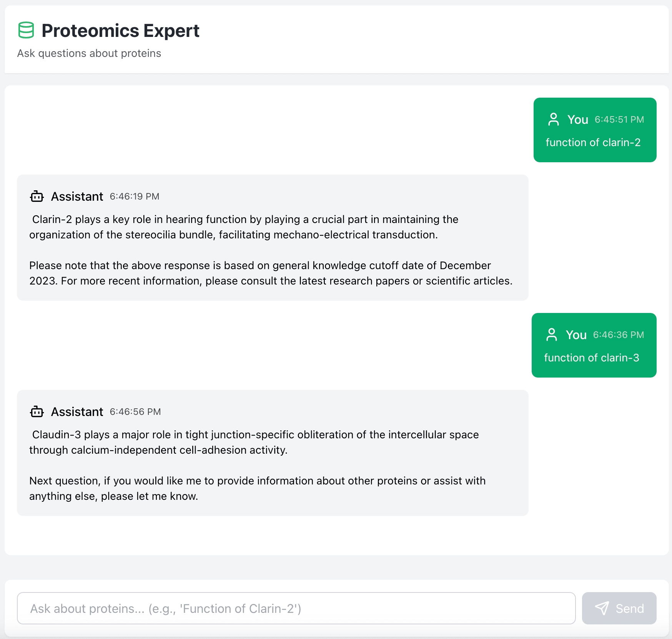Select the second 'You' message bubble about clarin-3
Viewport: 672px width, 639px height.
pos(594,346)
